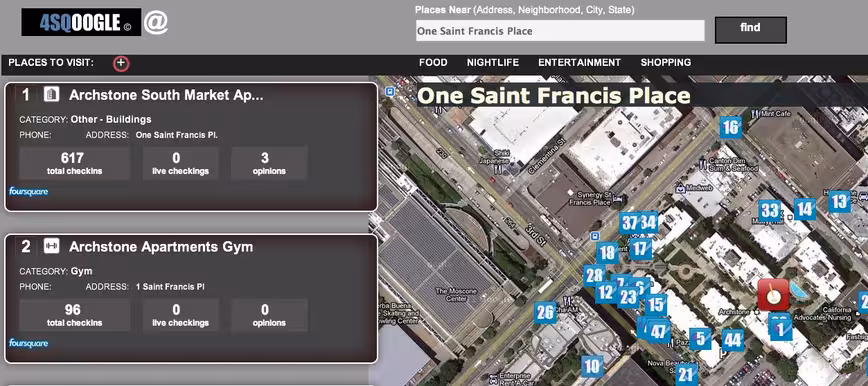Open Archstone Apartments Gym title

pos(161,247)
